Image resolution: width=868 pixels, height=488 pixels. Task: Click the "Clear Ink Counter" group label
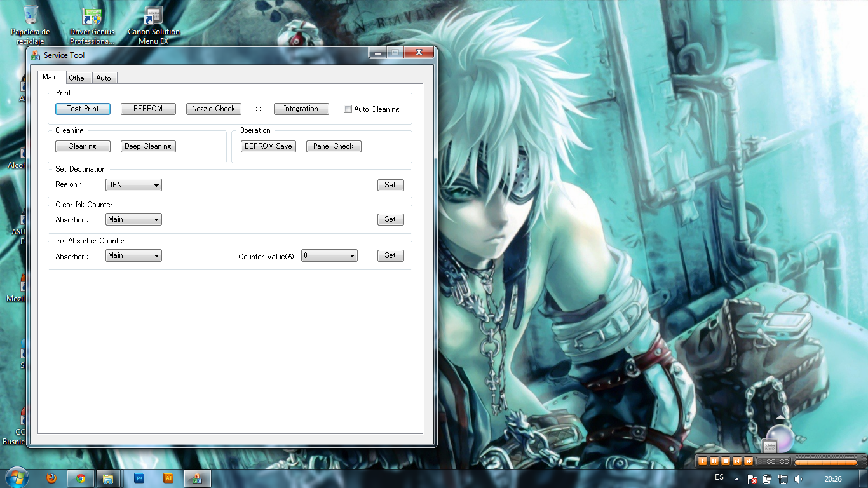click(x=84, y=205)
